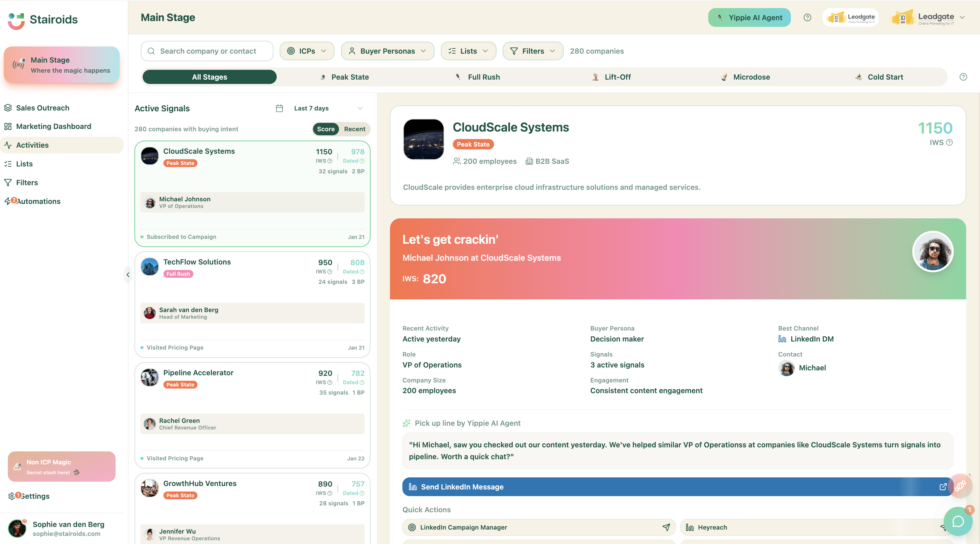Click the Leadgate logo badge

(851, 18)
